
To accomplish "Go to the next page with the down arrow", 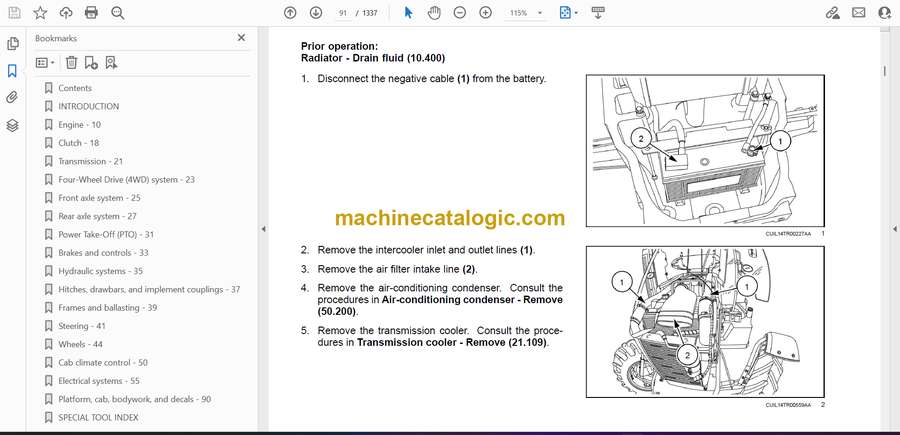I will 316,13.
